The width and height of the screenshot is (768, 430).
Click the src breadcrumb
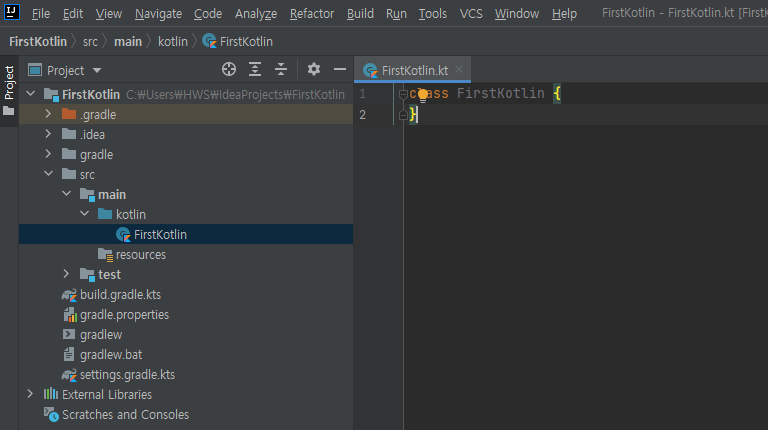pos(90,42)
